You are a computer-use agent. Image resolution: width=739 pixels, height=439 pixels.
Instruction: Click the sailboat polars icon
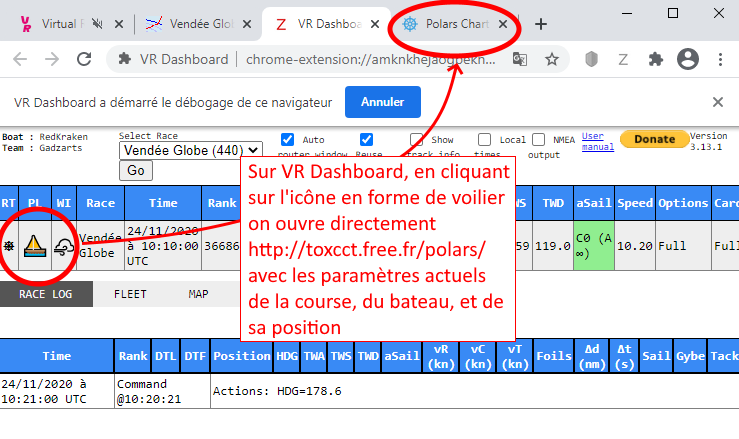click(x=34, y=246)
